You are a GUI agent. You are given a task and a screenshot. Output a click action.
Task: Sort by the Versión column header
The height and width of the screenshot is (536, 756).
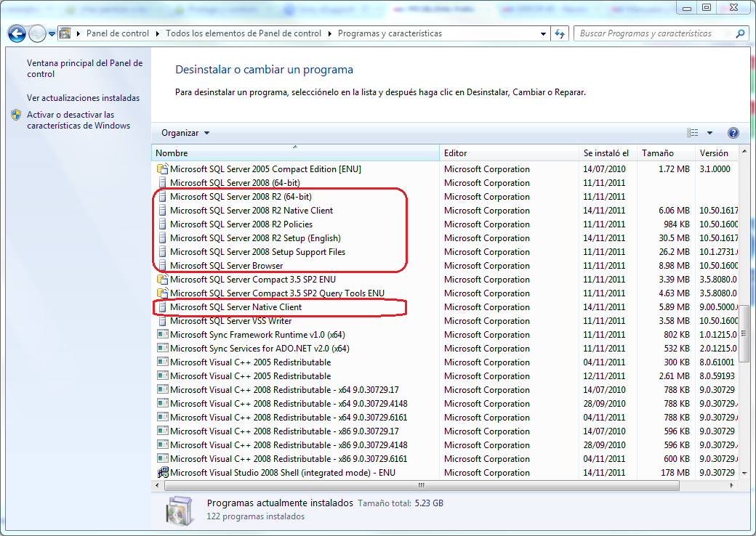(x=717, y=153)
